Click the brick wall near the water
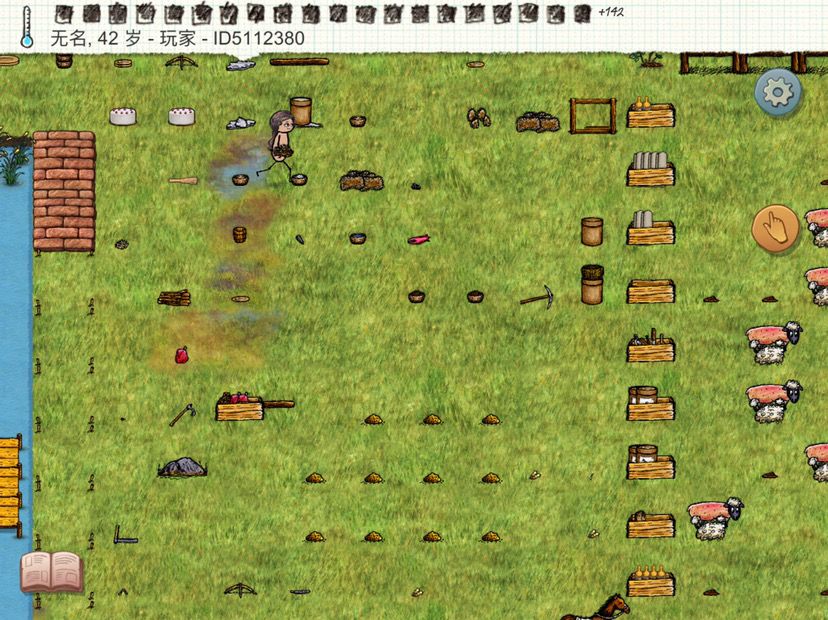The image size is (828, 620). pyautogui.click(x=64, y=191)
